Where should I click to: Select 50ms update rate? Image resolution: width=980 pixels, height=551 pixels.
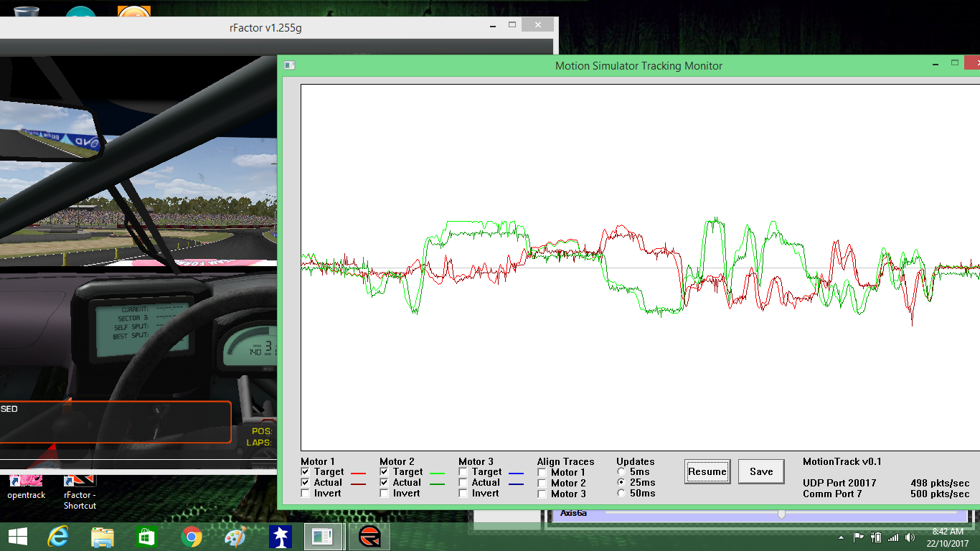(621, 494)
